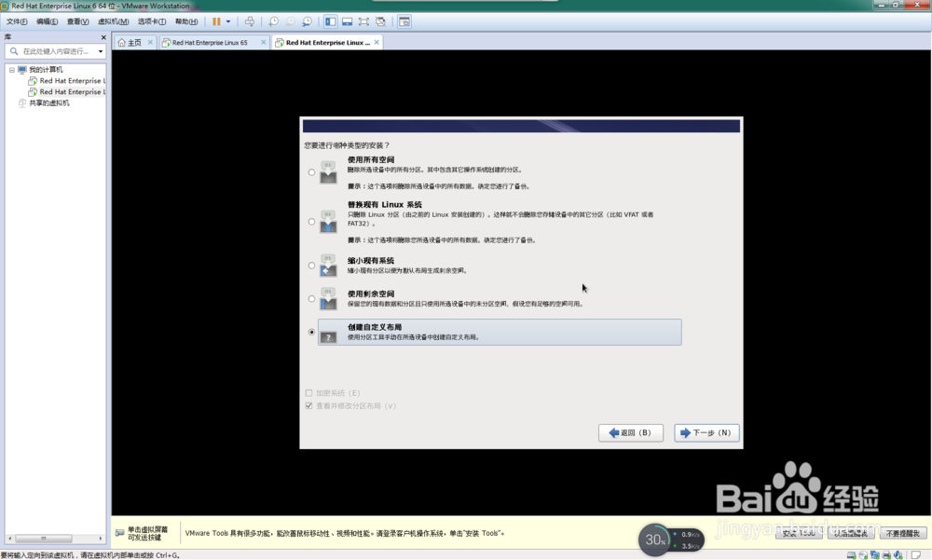Close the Red Hat Enterprise Linux 65 tab
The image size is (932, 560).
[x=264, y=42]
